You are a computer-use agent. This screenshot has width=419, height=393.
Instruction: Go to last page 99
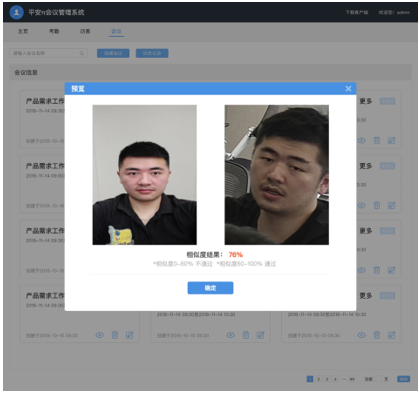pos(352,379)
